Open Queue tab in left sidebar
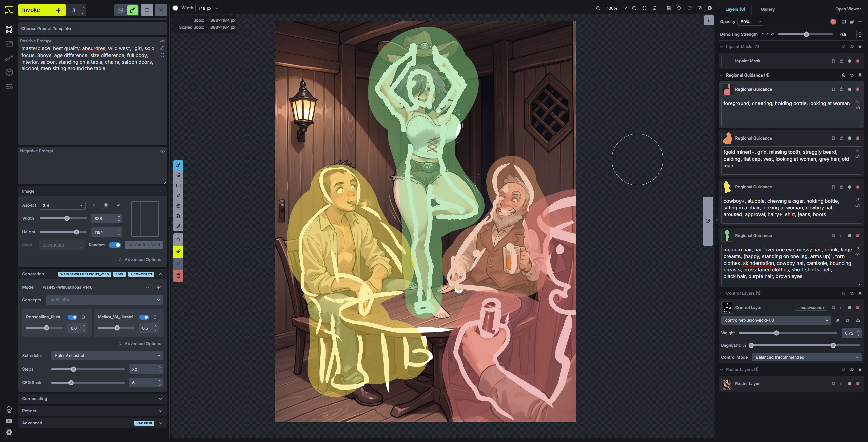Viewport: 868px width, 442px height. (x=9, y=87)
